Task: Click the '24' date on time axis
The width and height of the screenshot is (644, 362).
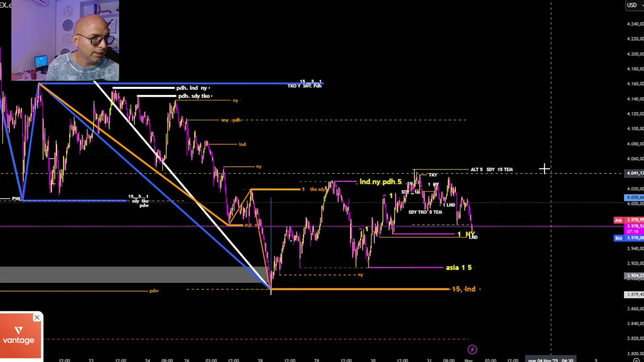Action: click(x=147, y=360)
